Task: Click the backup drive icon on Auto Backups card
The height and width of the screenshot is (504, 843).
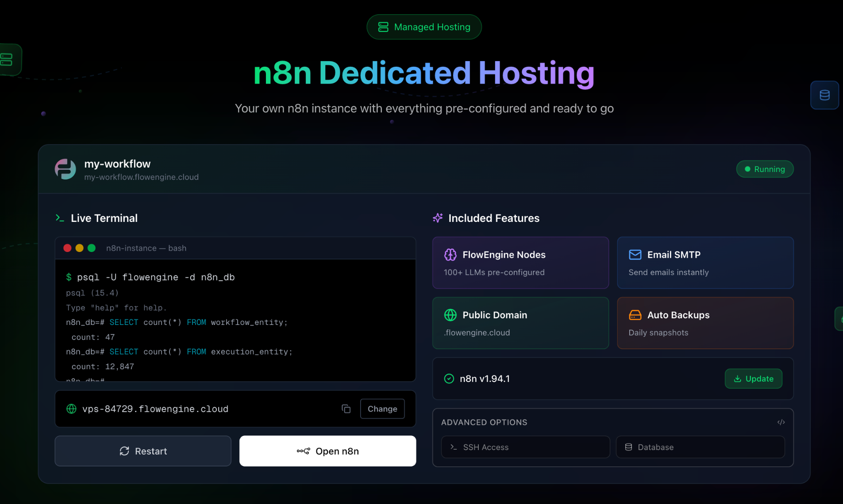Action: point(635,315)
